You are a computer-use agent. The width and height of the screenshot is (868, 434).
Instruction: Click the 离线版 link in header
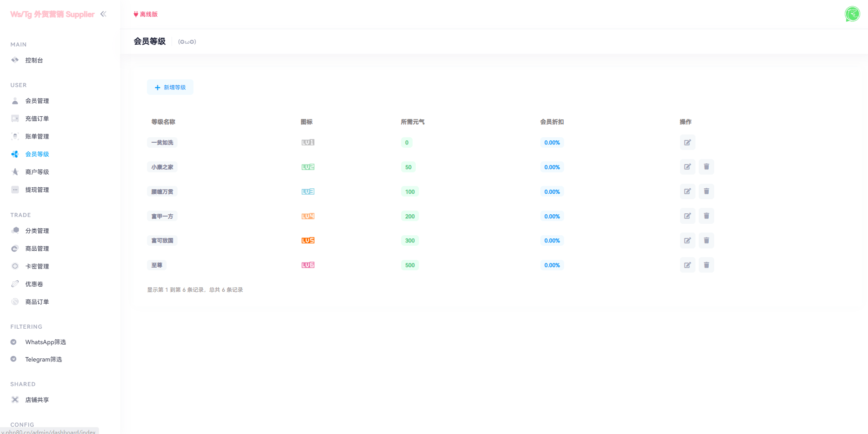pos(146,14)
